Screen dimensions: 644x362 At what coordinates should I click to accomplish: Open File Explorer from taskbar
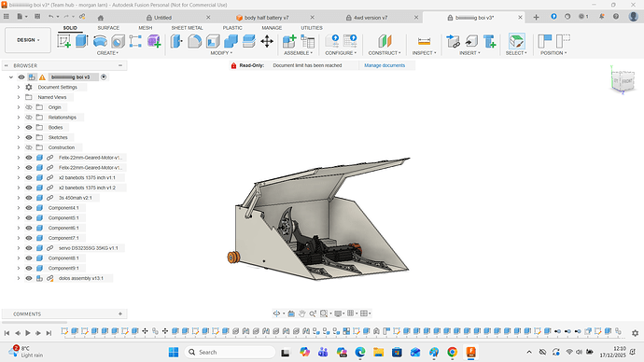pyautogui.click(x=378, y=352)
